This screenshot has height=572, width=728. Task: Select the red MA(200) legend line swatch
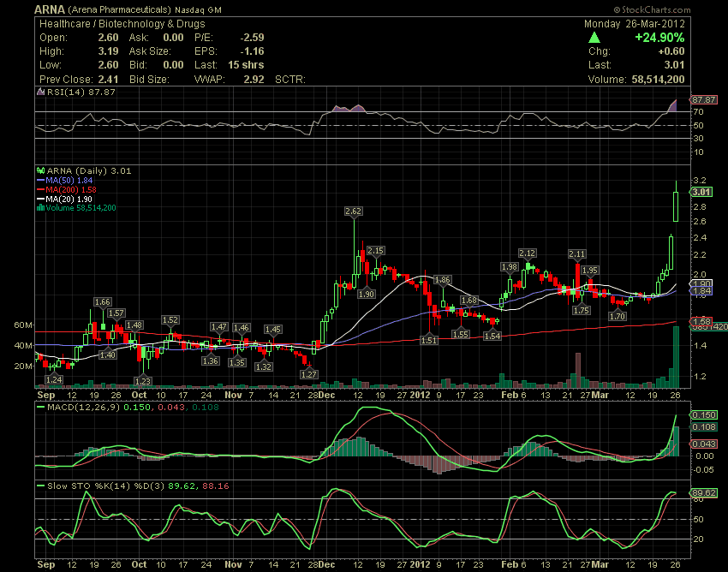[x=41, y=190]
